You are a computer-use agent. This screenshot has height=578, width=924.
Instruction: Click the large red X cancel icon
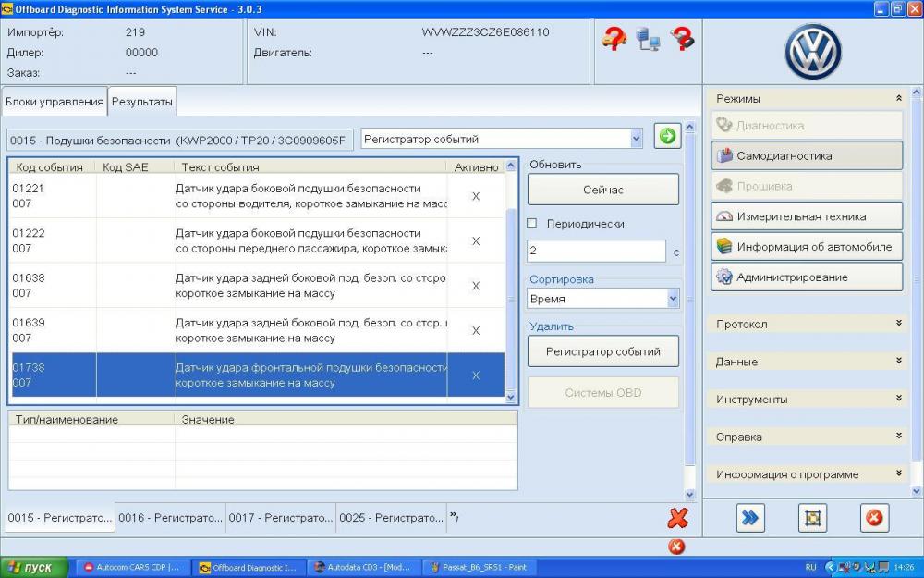coord(677,518)
